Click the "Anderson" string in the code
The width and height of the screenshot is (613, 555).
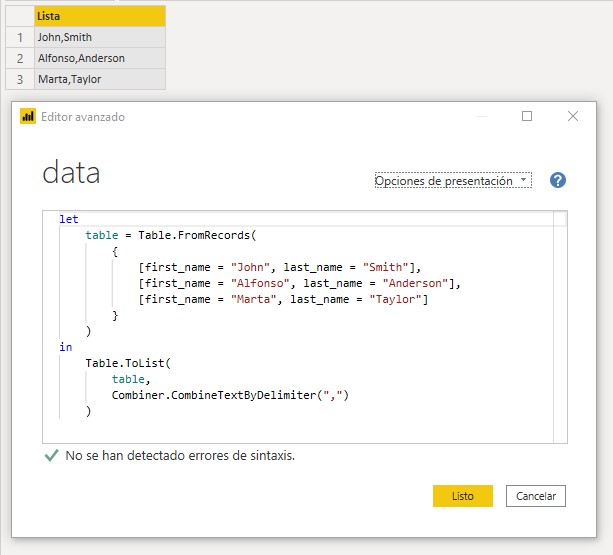415,283
